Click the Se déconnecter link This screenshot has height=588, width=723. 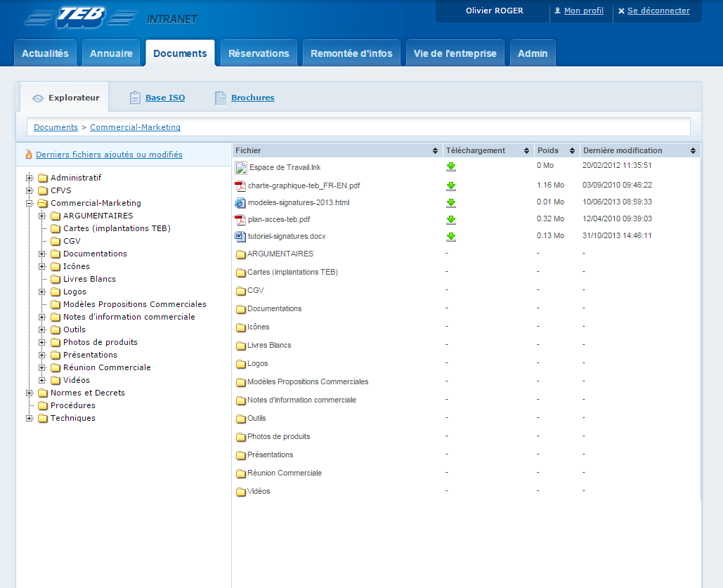pyautogui.click(x=658, y=11)
